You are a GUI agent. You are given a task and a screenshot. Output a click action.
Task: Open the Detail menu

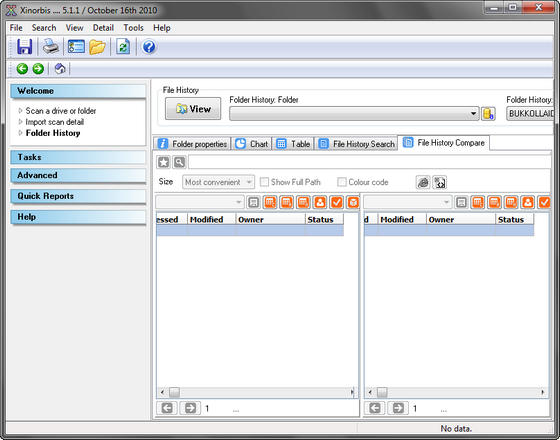103,28
